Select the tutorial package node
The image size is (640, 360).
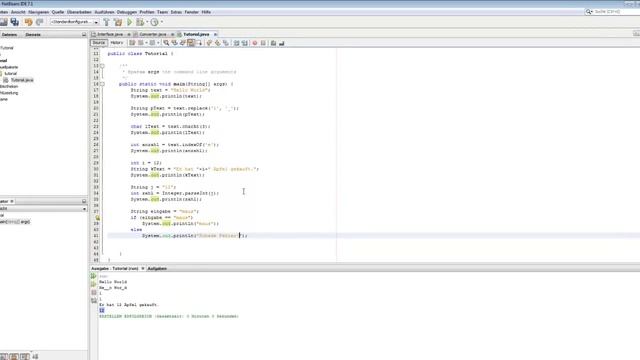11,73
